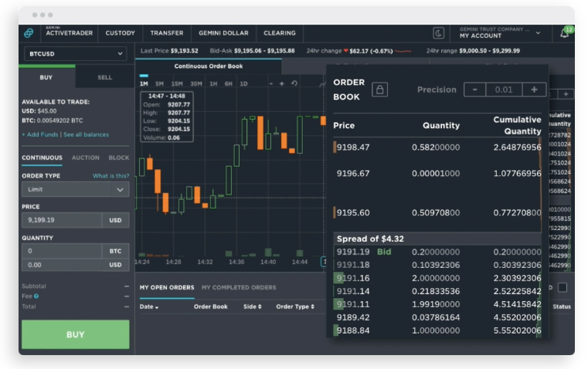Tick the checkbox above Status column

[563, 287]
